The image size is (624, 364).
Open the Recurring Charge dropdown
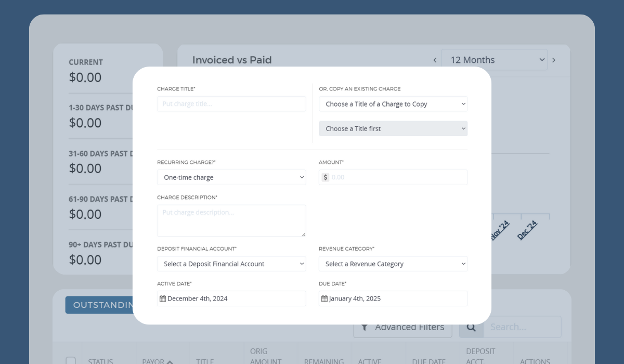click(231, 177)
